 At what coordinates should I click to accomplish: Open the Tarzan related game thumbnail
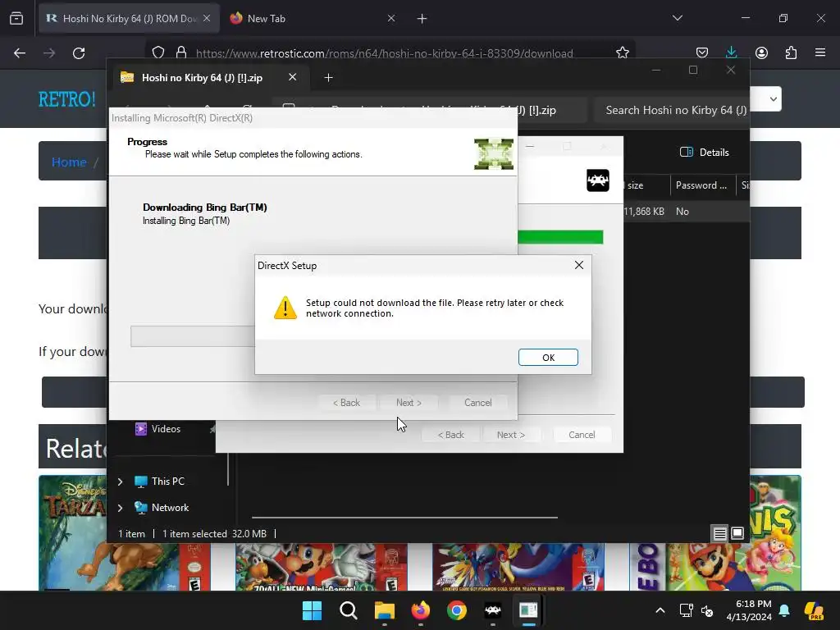[125, 533]
